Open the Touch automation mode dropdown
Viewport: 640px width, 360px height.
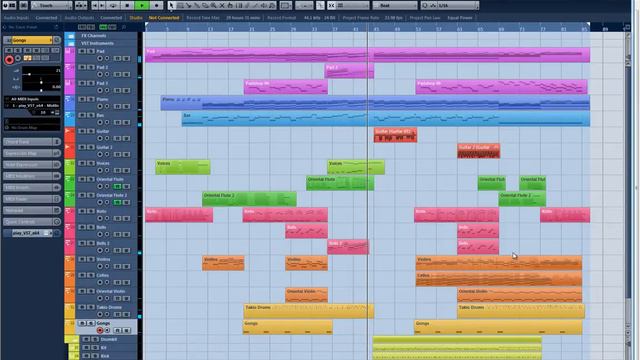[x=51, y=5]
